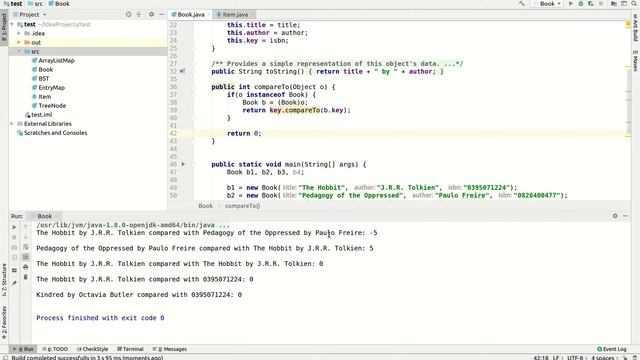Open the Run tool window button

coord(23,349)
